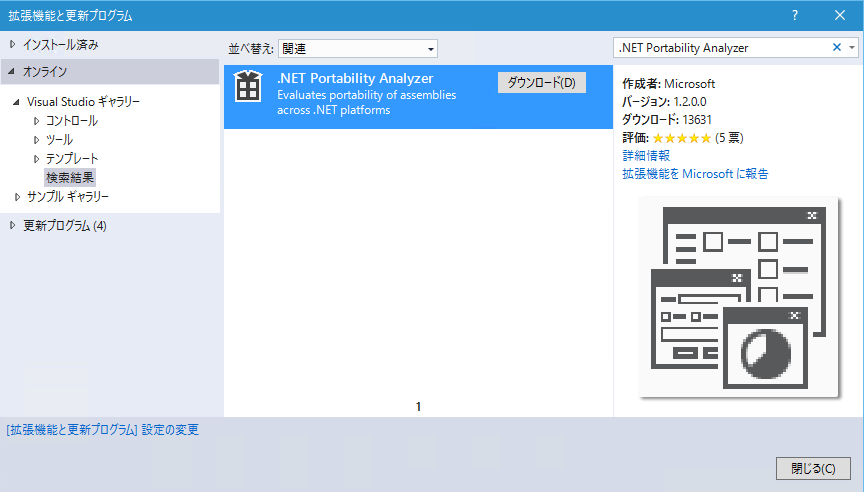Image resolution: width=864 pixels, height=492 pixels.
Task: Open the オンライン section header
Action: (x=110, y=72)
